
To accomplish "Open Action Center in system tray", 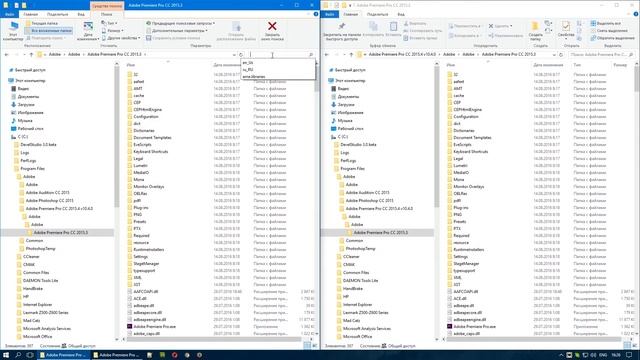I will [629, 355].
